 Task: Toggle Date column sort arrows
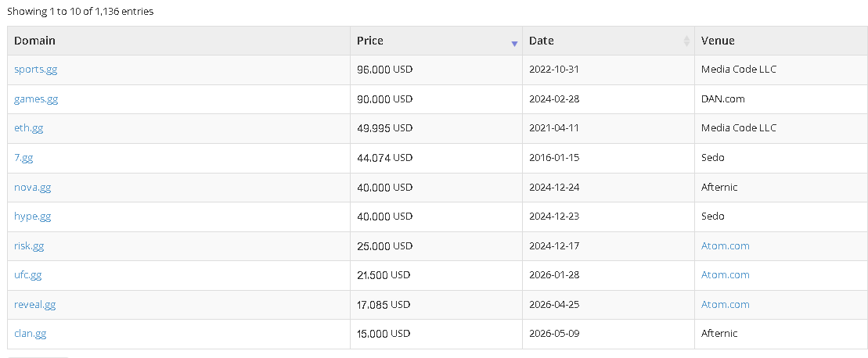point(686,41)
